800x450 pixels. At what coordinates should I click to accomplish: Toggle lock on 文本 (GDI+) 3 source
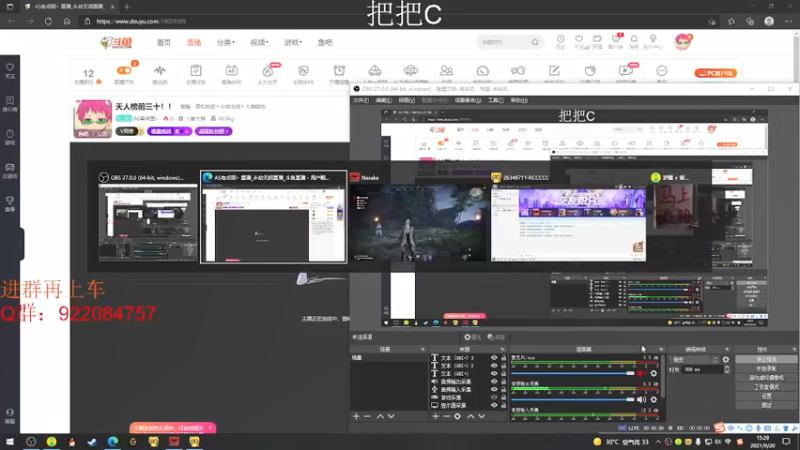click(x=504, y=358)
